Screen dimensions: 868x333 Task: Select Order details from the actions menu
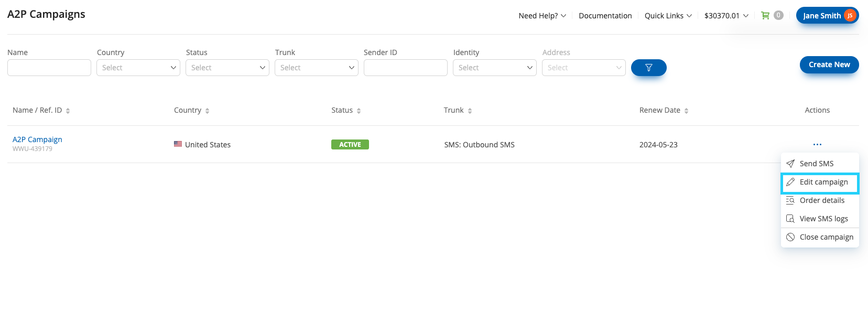tap(820, 200)
